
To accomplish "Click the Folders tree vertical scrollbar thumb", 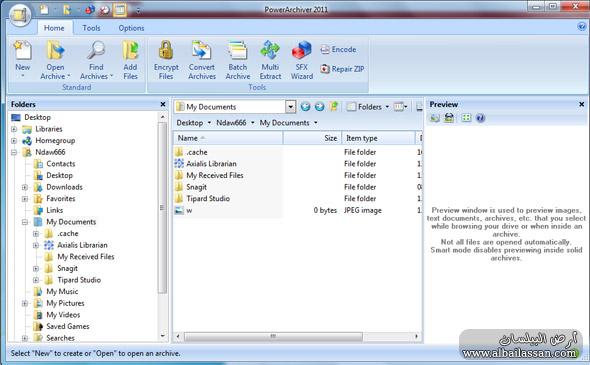I will pos(163,208).
